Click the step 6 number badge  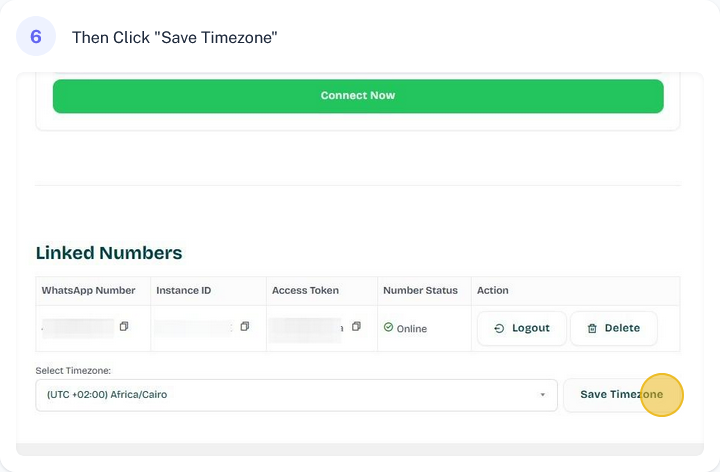[36, 37]
